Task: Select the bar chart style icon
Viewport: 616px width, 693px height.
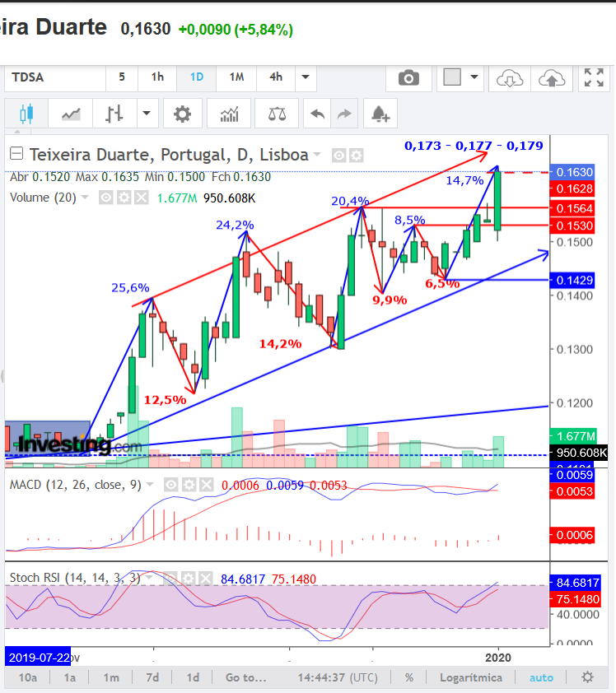Action: click(114, 114)
